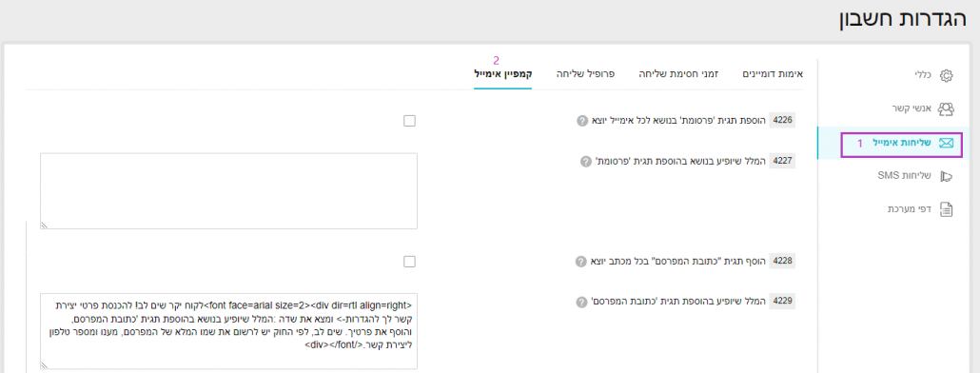980x373 pixels.
Task: Click the 4228 setting number badge
Action: click(x=782, y=261)
